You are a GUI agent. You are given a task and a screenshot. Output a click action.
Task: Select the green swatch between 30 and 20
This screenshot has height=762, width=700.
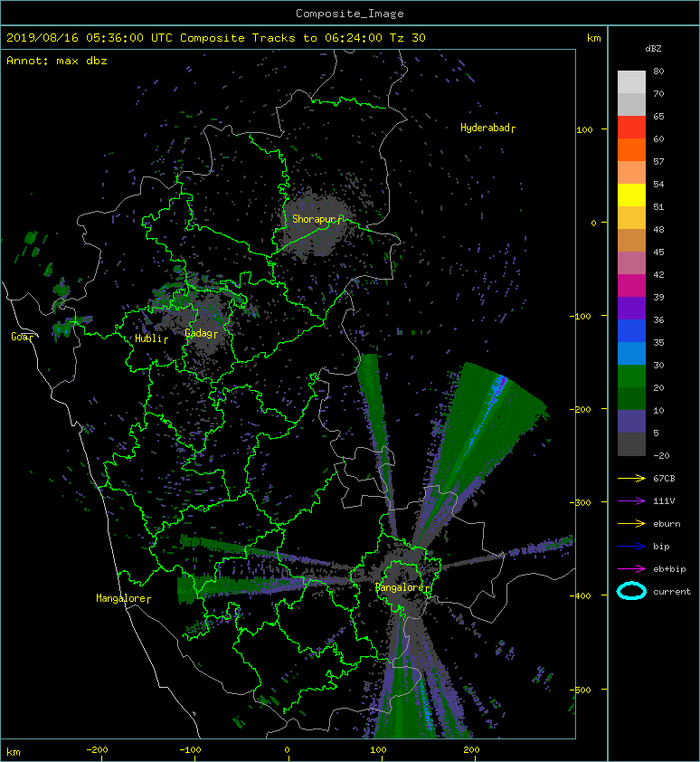click(x=631, y=376)
